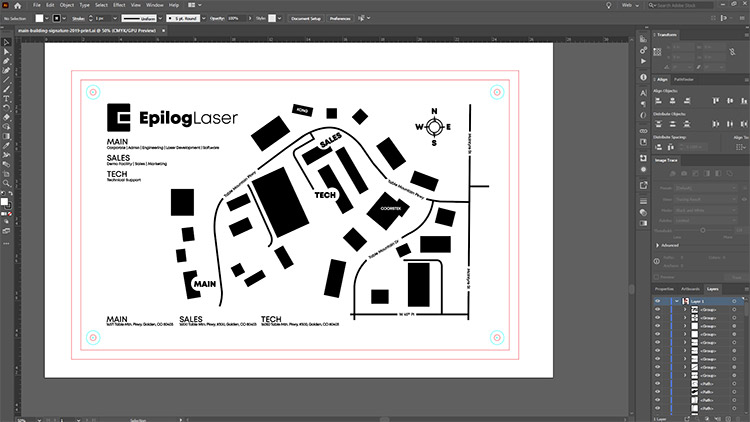Viewport: 750px width, 422px height.
Task: Select the Selection tool arrow
Action: [6, 42]
